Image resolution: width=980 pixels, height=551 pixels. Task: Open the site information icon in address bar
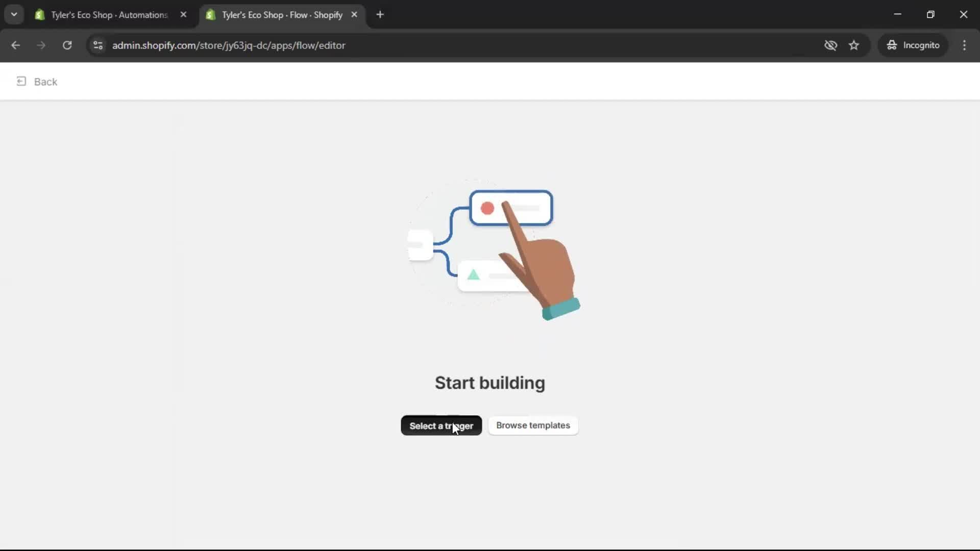(97, 45)
